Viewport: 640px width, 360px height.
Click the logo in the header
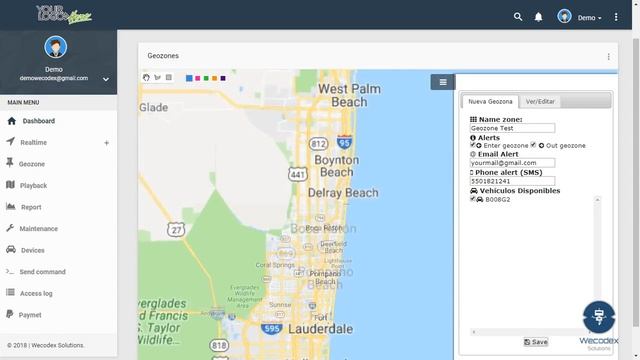[64, 15]
